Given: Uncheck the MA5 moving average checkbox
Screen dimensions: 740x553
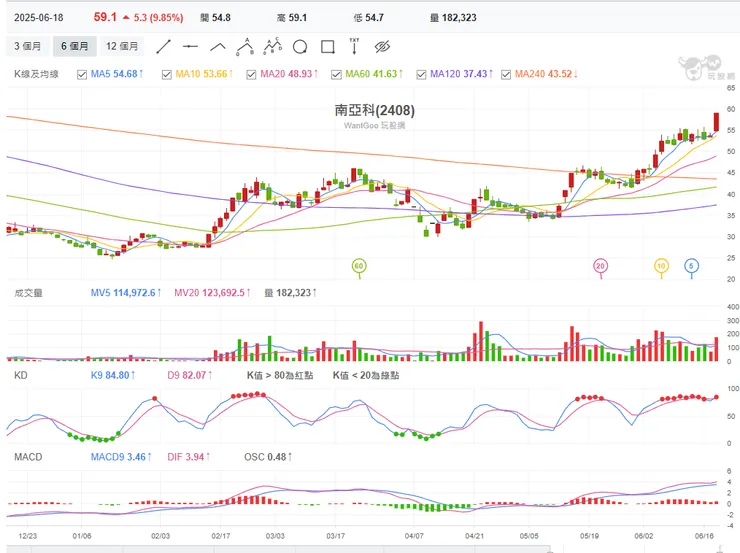Looking at the screenshot, I should pos(83,75).
